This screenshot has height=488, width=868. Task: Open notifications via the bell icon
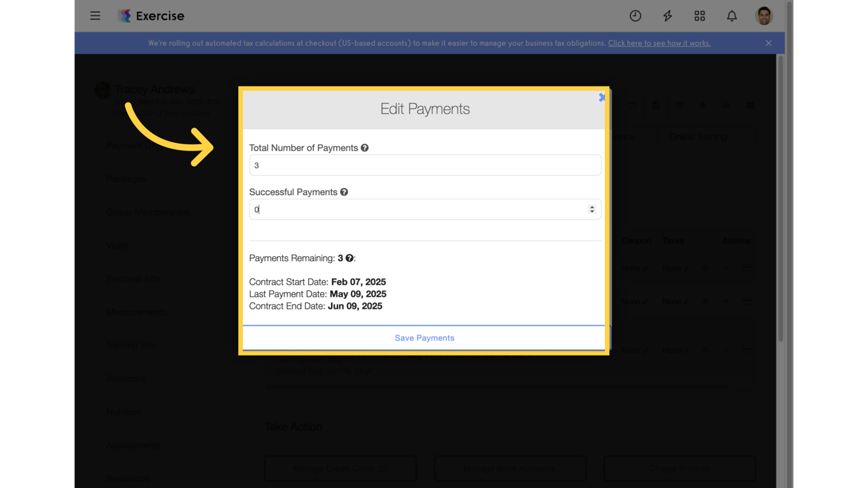coord(731,16)
